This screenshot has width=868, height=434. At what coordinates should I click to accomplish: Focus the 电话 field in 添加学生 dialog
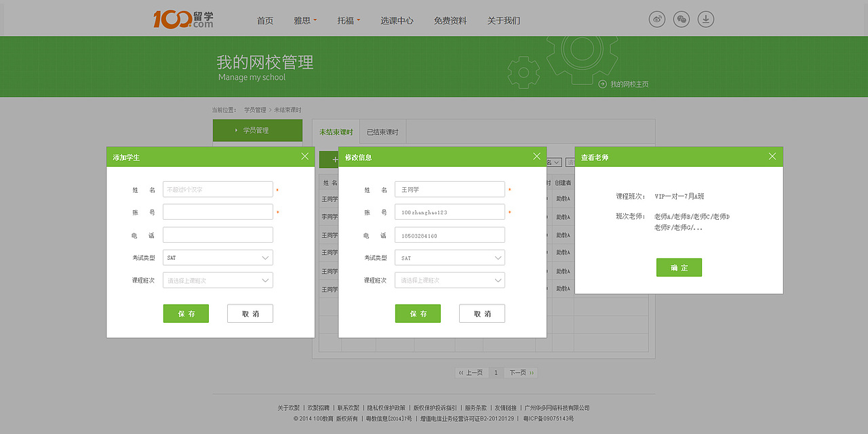(218, 235)
